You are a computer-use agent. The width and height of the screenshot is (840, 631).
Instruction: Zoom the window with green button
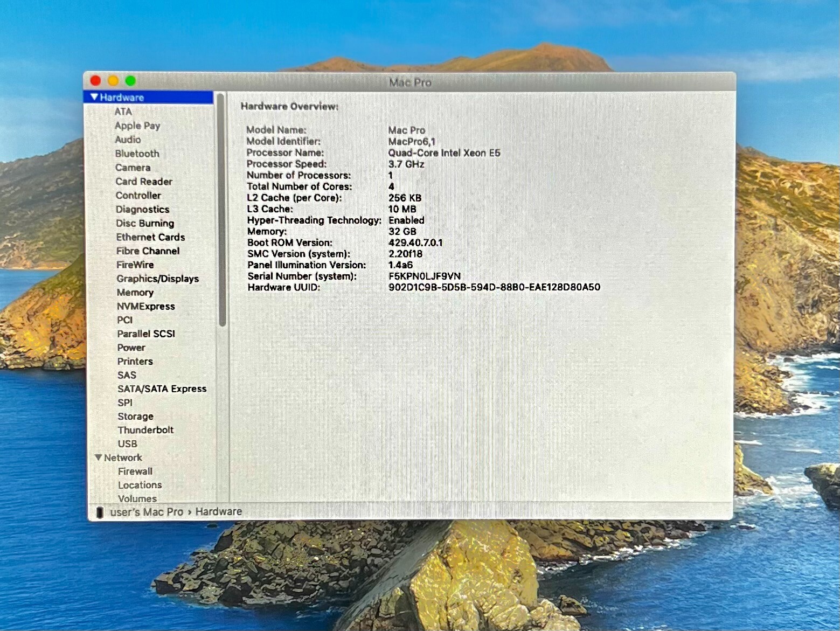coord(130,81)
